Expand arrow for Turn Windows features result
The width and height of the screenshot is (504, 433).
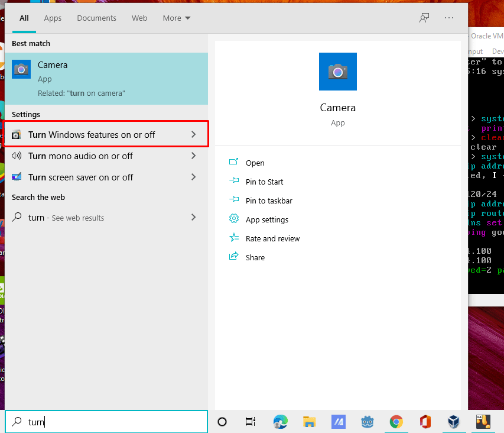coord(193,135)
